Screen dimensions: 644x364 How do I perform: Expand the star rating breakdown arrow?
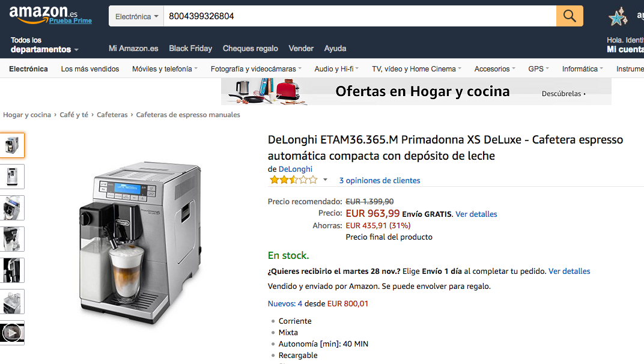325,180
